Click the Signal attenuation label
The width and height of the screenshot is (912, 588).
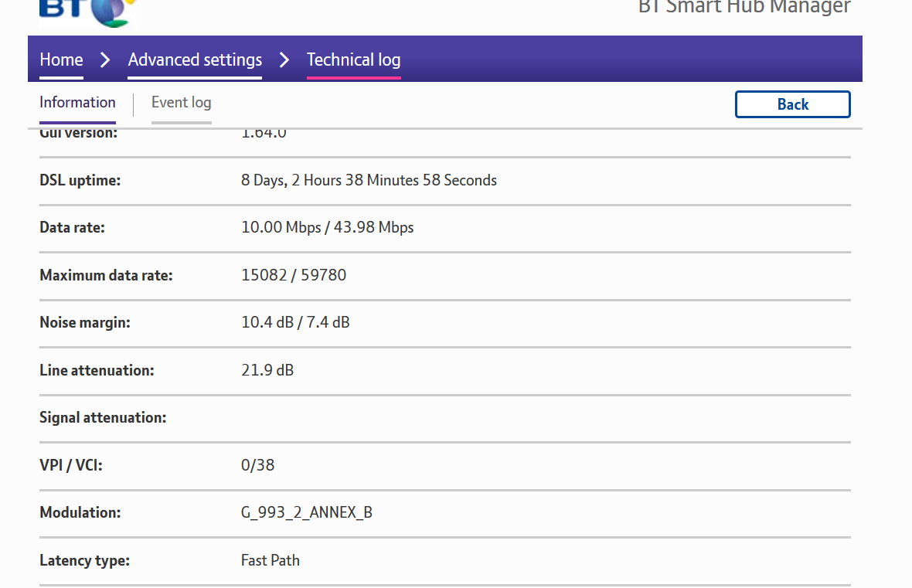pos(103,418)
